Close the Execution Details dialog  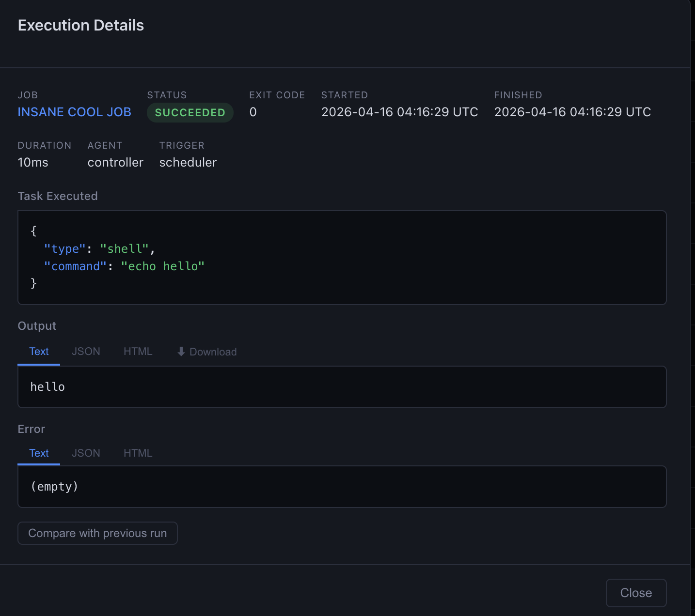(x=636, y=593)
